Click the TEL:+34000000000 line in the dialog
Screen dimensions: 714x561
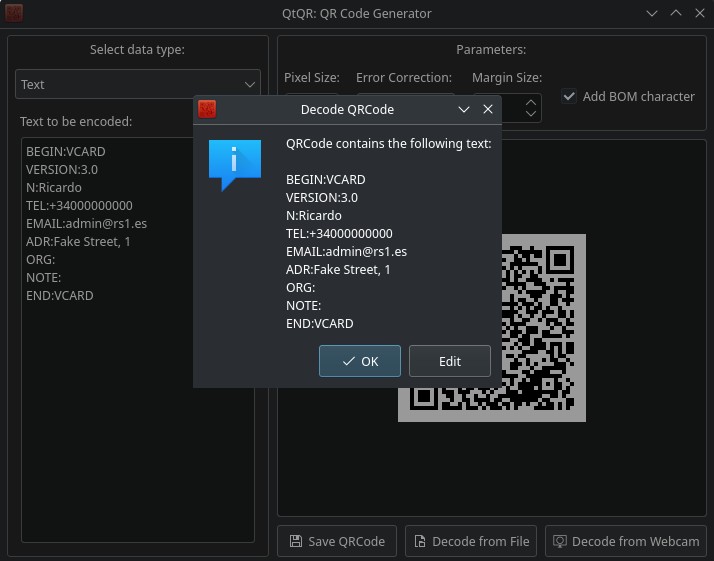point(339,233)
